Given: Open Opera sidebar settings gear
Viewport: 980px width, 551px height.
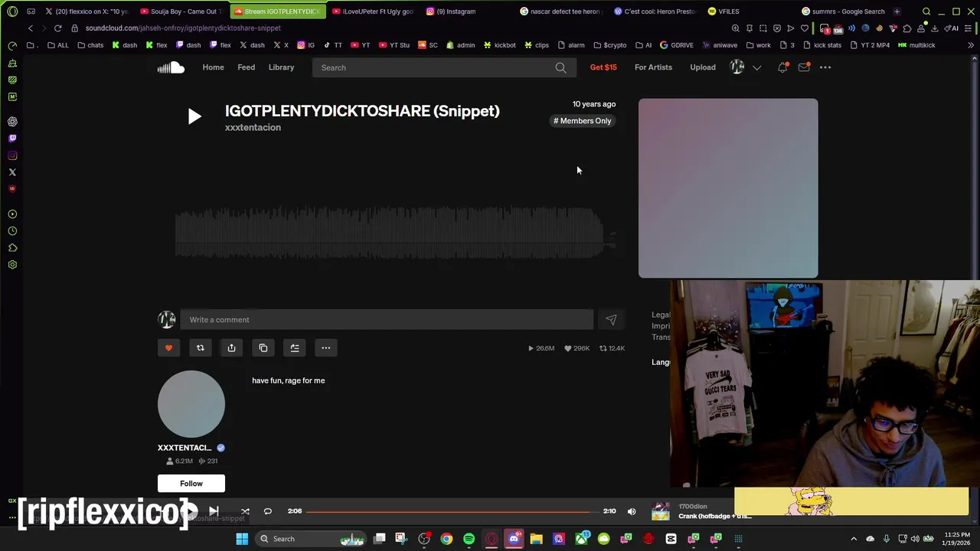Looking at the screenshot, I should pos(12,265).
